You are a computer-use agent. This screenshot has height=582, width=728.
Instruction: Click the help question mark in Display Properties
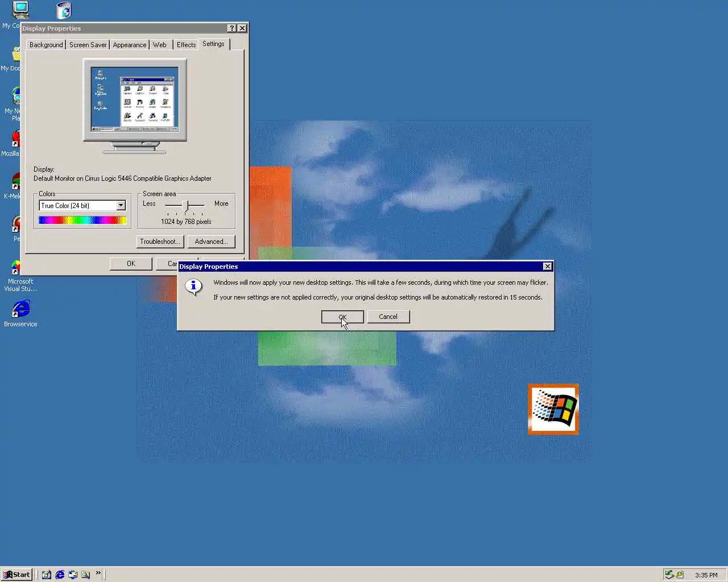[x=232, y=28]
